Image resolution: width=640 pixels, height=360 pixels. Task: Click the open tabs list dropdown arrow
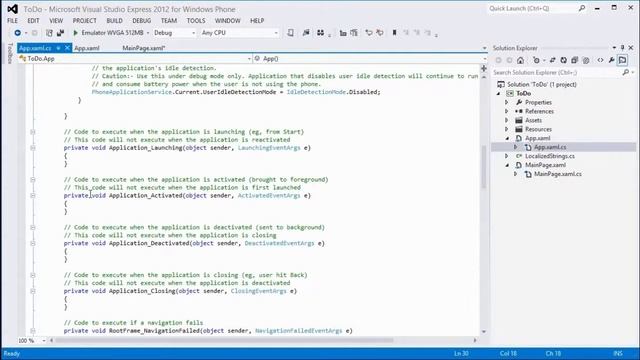coord(484,48)
